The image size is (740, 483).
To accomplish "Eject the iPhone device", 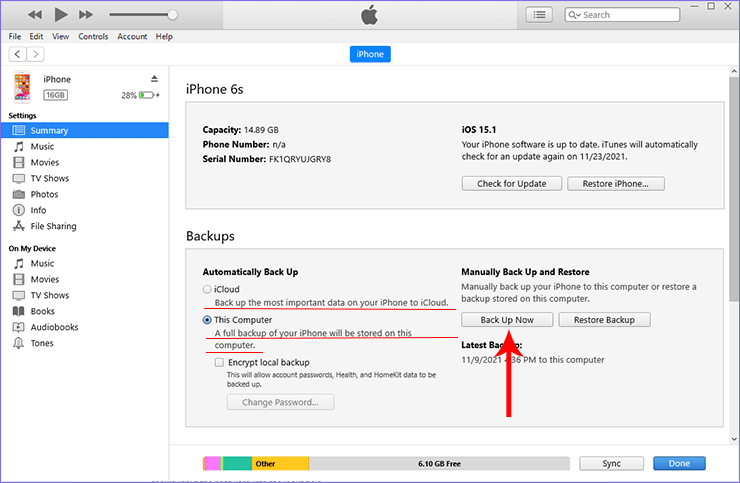I will tap(154, 79).
